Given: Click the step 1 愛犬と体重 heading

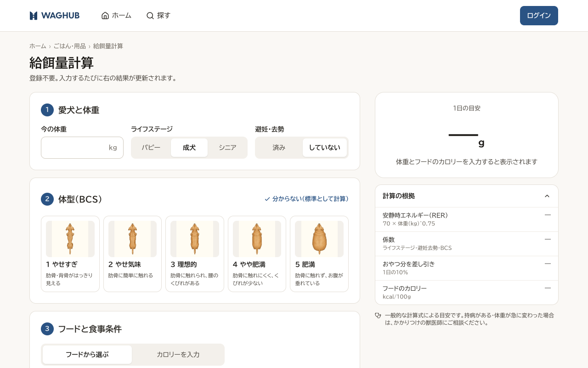Looking at the screenshot, I should click(79, 110).
